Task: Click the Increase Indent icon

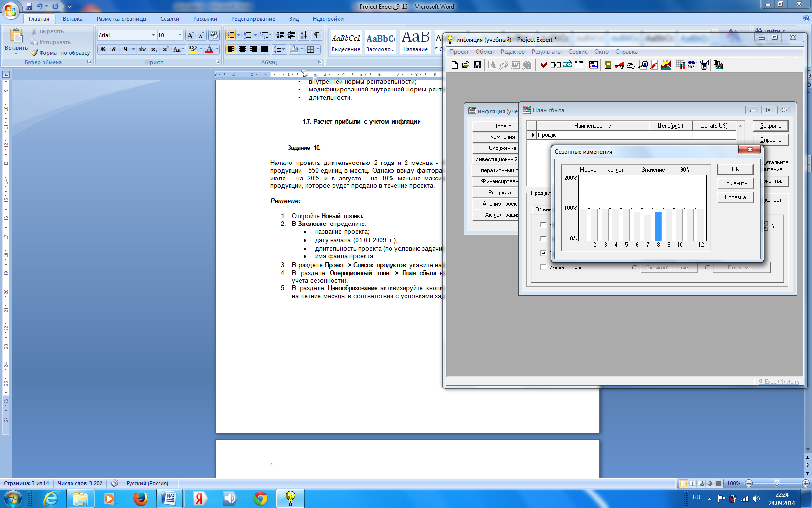Action: tap(291, 35)
